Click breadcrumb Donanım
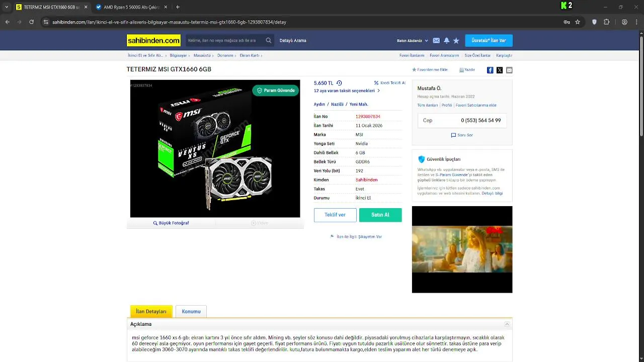The height and width of the screenshot is (362, 644). (225, 55)
